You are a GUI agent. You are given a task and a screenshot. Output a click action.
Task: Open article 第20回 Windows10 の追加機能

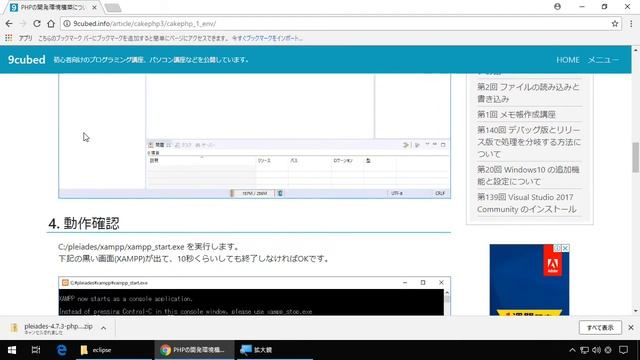[528, 176]
